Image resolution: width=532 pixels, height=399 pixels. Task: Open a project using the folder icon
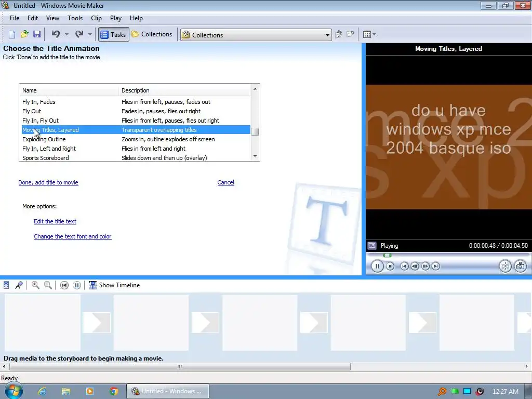24,34
